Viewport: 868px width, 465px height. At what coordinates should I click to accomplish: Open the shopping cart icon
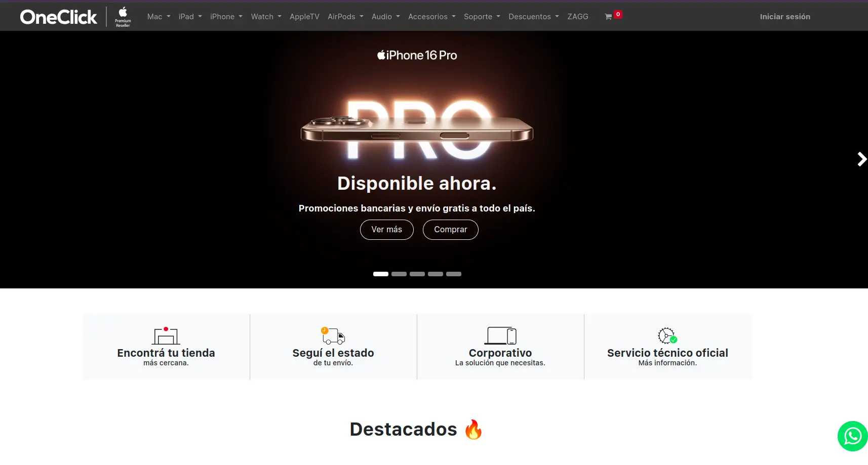608,17
